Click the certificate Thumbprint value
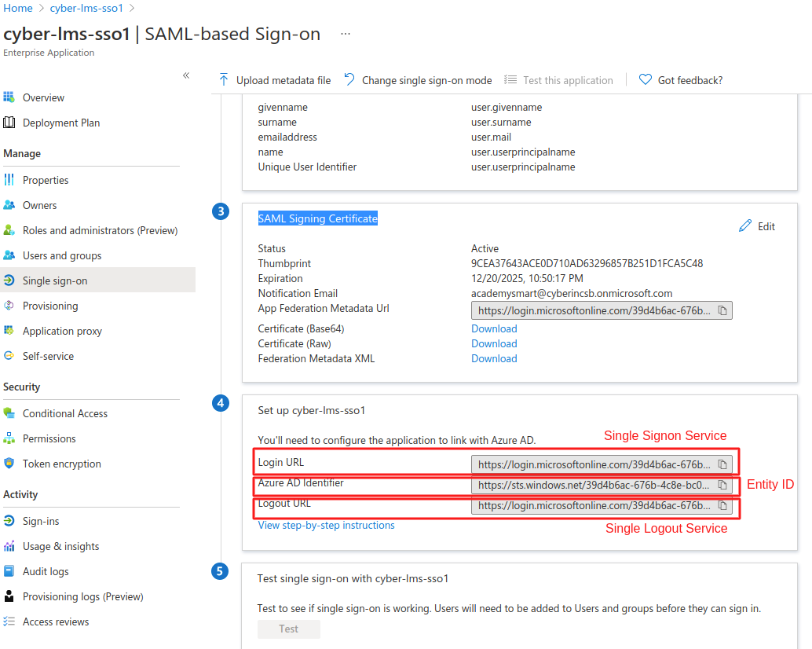The width and height of the screenshot is (812, 649). (x=587, y=264)
